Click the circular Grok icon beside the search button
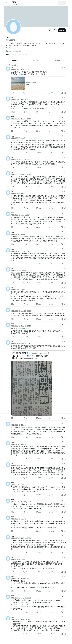The height and width of the screenshot is (644, 72). coord(50,30)
